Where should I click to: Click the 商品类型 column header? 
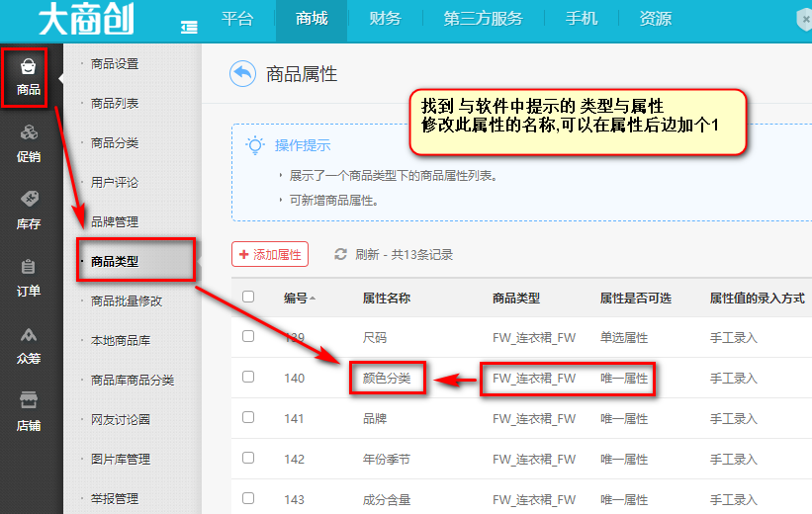[516, 299]
